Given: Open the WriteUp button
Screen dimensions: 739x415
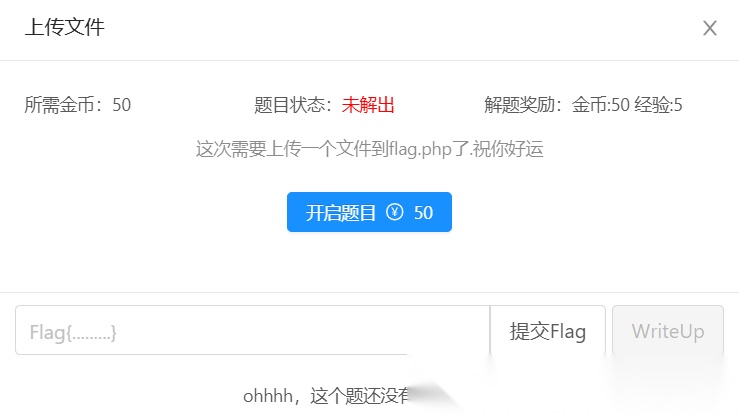Looking at the screenshot, I should 668,330.
